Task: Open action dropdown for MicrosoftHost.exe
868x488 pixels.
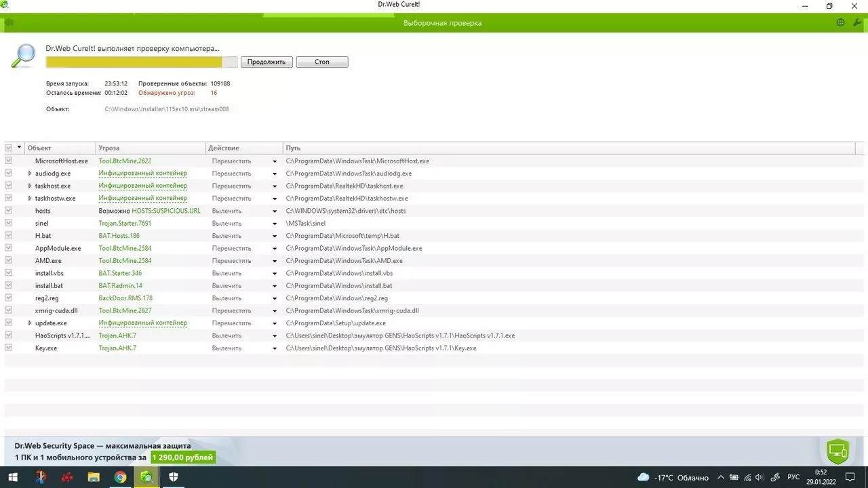Action: pyautogui.click(x=275, y=161)
